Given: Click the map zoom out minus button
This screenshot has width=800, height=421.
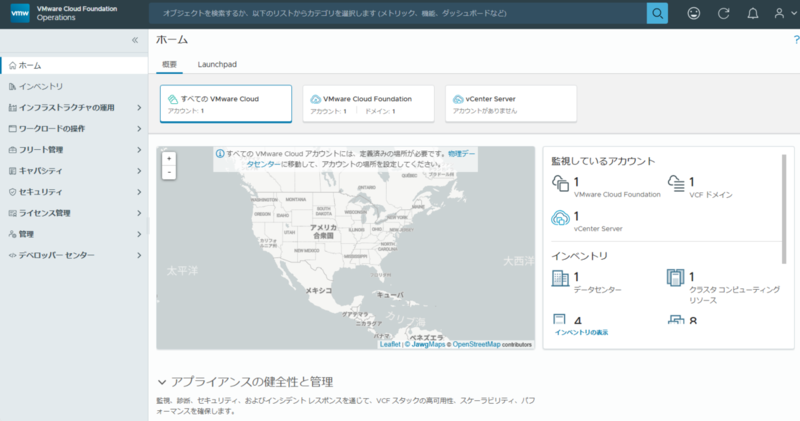Looking at the screenshot, I should coord(169,172).
